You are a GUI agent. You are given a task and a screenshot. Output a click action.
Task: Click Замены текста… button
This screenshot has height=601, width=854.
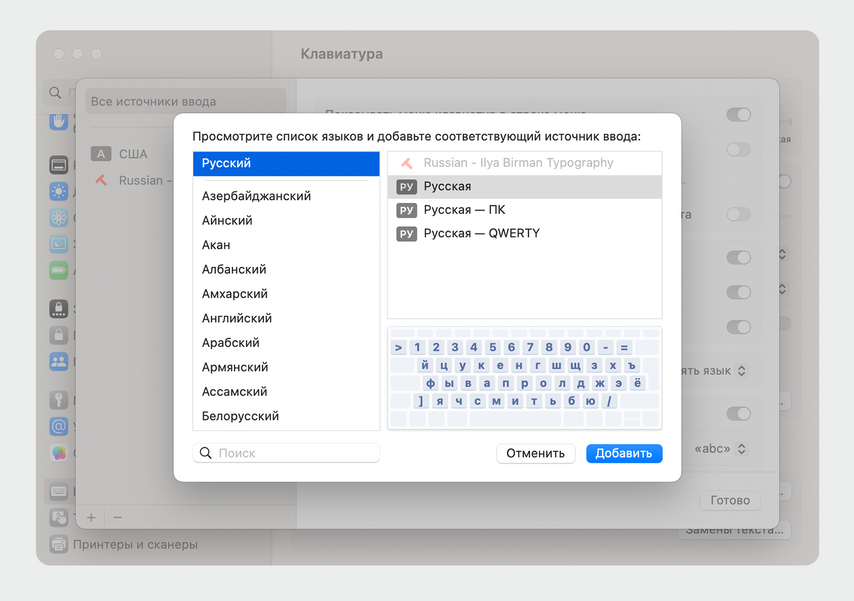point(734,530)
